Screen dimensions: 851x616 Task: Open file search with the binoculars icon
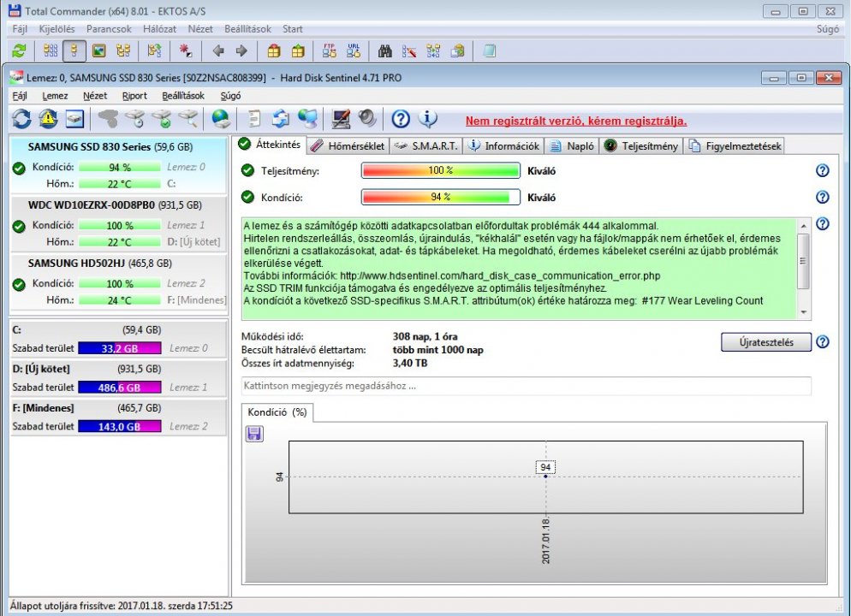(385, 51)
